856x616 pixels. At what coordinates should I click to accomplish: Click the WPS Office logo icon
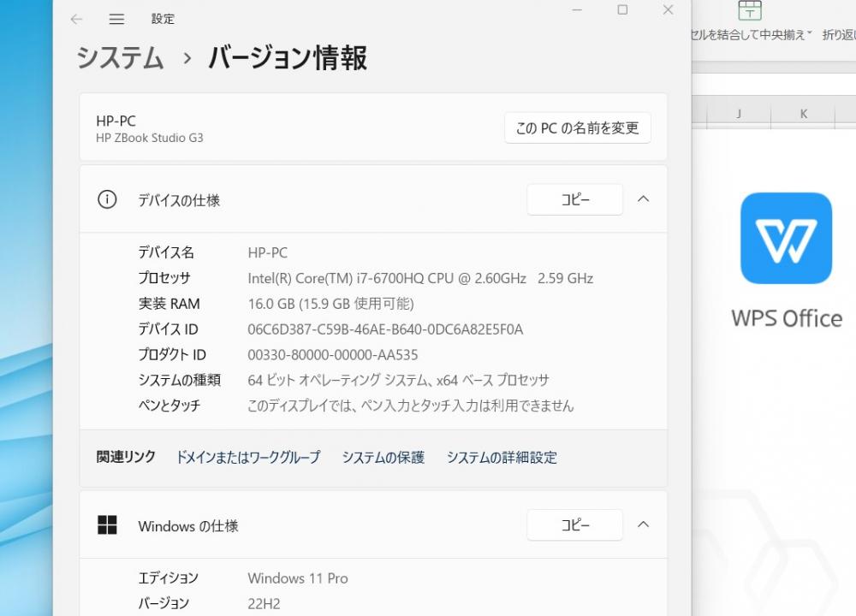(x=786, y=238)
